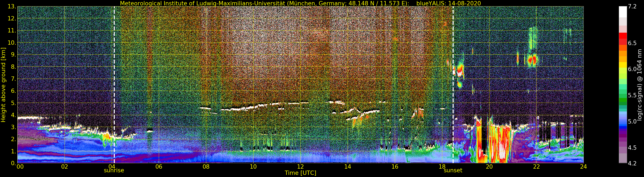The height and width of the screenshot is (177, 644).
Task: Click the height axis tick label '9.'
Action: point(13,55)
